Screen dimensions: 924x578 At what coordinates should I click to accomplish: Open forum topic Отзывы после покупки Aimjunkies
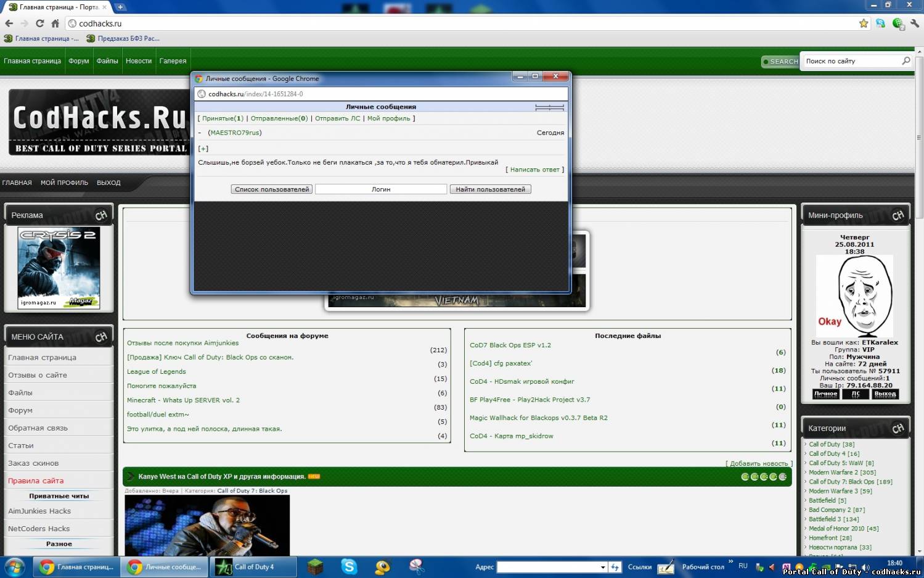(182, 343)
